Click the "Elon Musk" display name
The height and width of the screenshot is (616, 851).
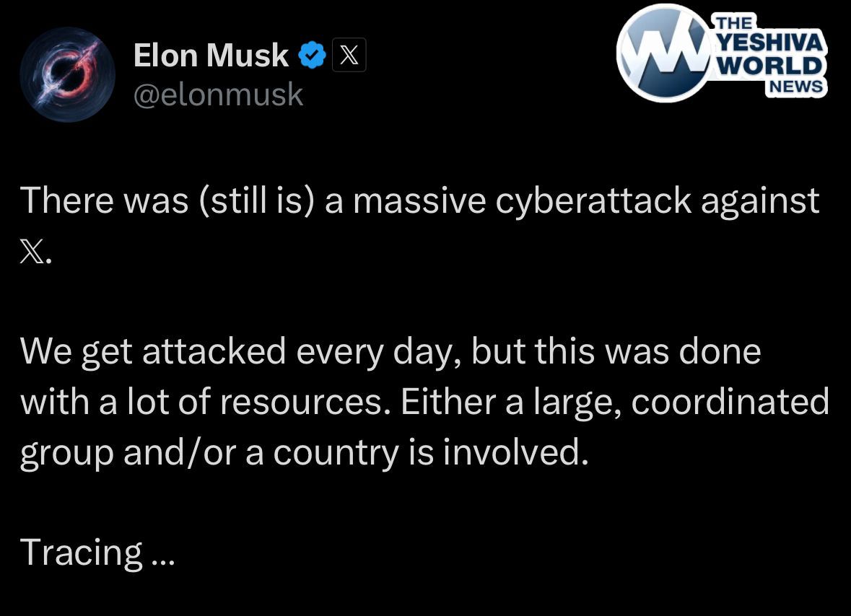[x=211, y=56]
